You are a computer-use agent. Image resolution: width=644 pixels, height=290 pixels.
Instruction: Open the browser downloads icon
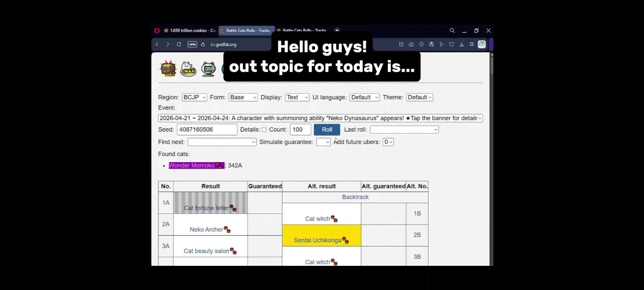tap(462, 44)
